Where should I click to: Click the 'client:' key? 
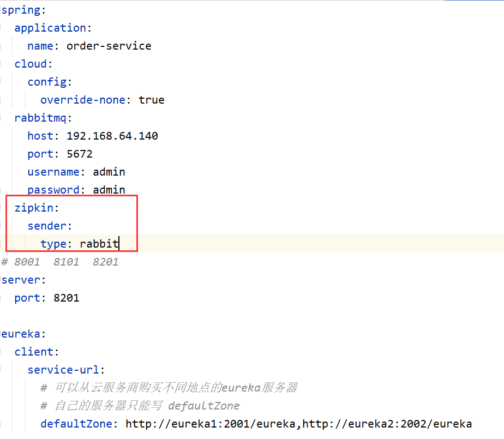click(37, 352)
